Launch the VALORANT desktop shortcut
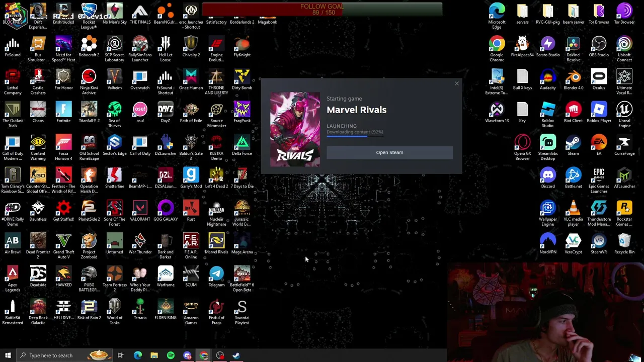The width and height of the screenshot is (644, 362). point(140,211)
